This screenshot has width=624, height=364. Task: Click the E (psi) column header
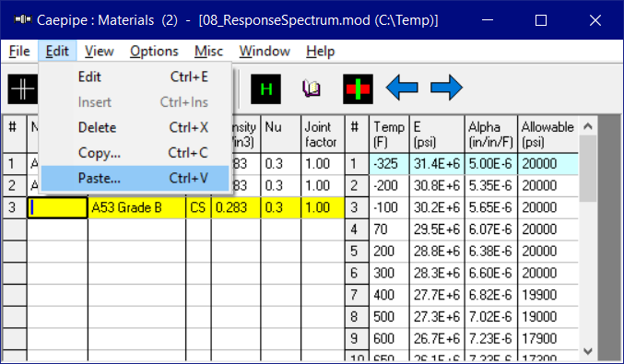tap(437, 135)
